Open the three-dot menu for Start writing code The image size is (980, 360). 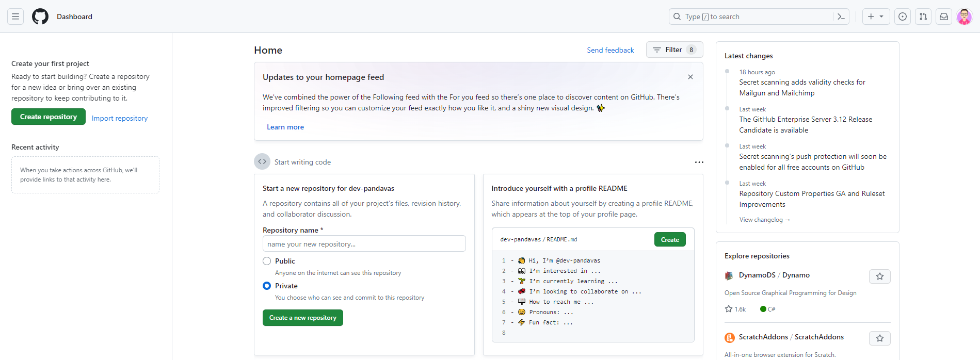(699, 162)
